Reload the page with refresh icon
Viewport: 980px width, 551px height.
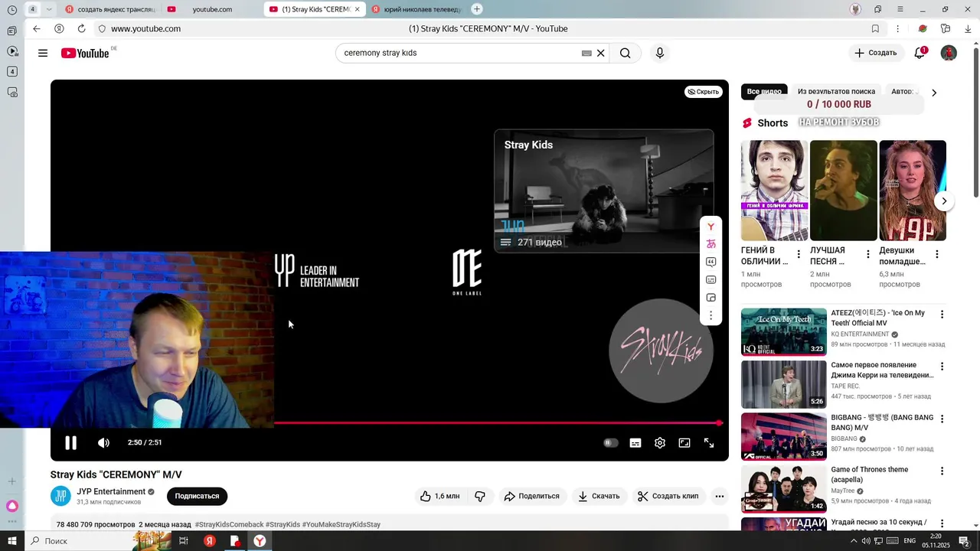pyautogui.click(x=81, y=28)
